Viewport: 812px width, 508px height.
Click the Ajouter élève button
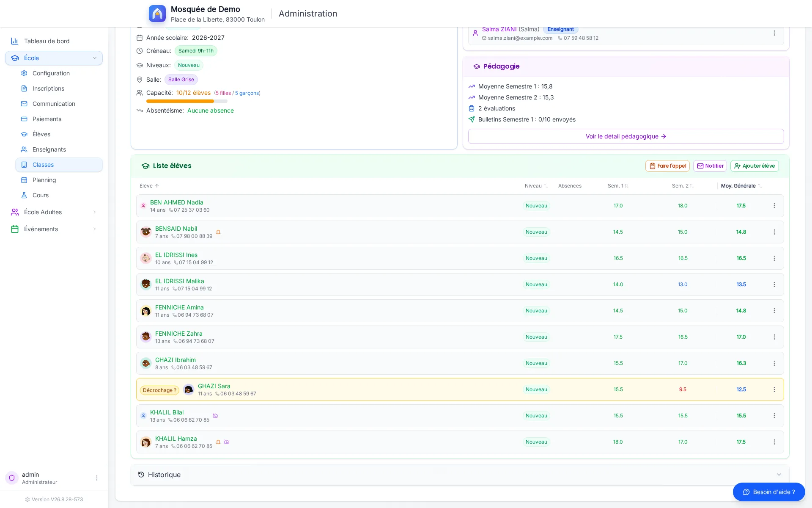(x=754, y=166)
